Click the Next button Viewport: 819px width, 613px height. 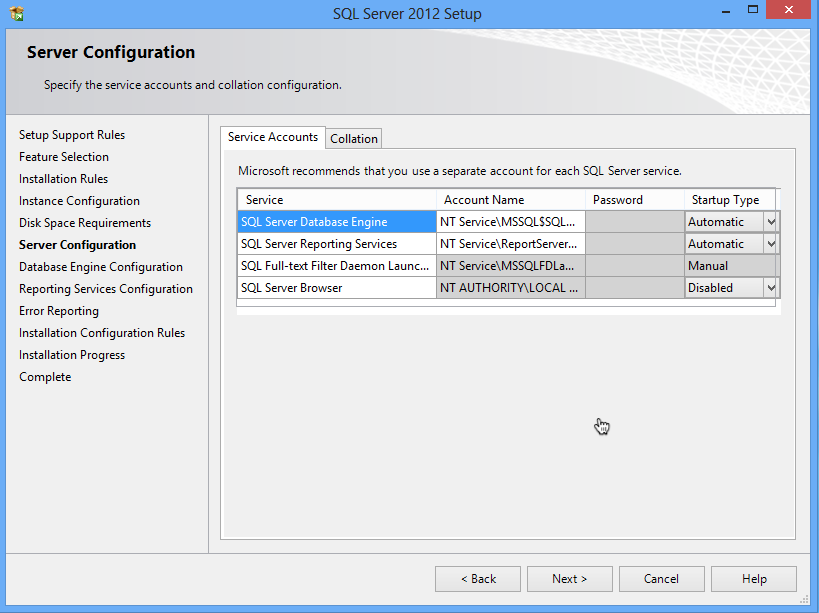click(x=569, y=579)
